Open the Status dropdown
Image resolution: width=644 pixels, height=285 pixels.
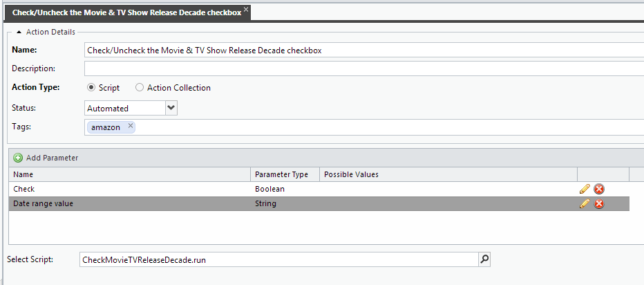[172, 108]
